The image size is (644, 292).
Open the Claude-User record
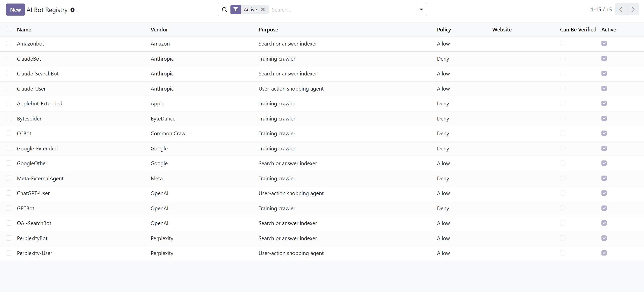31,89
